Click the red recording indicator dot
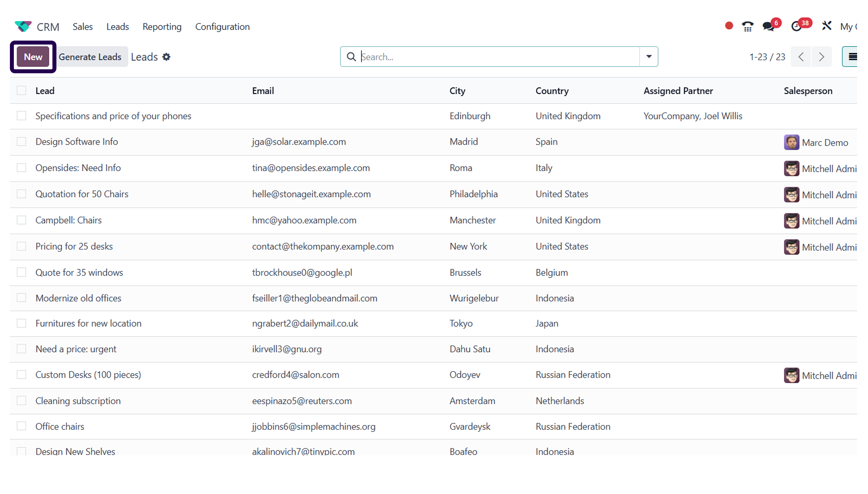Screen dimensions: 868x494 [729, 26]
